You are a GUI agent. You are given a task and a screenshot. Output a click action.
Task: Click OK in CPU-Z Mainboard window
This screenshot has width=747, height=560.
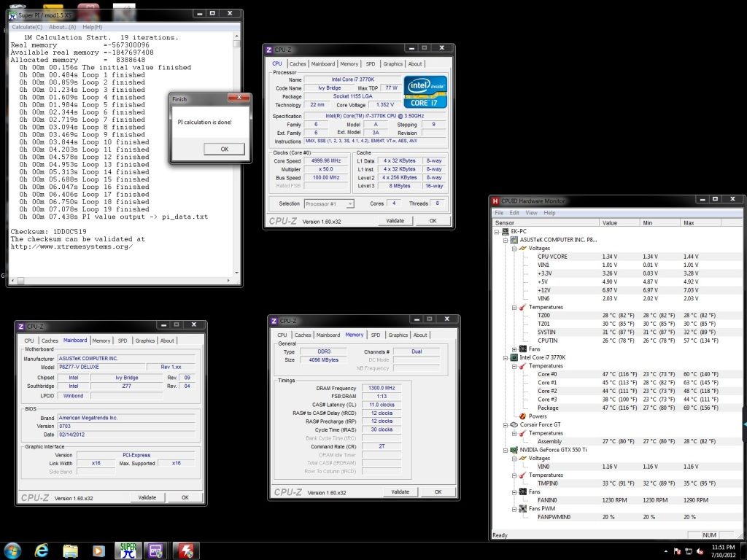pyautogui.click(x=185, y=497)
